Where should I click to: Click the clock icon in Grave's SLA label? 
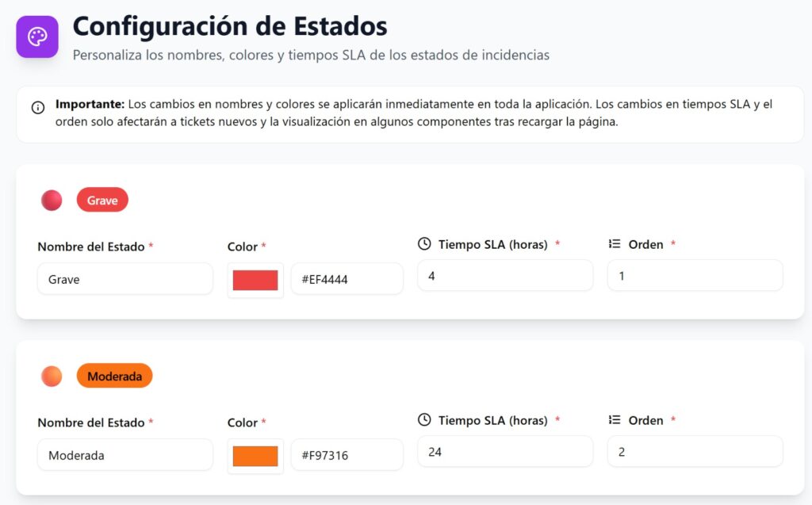point(424,244)
